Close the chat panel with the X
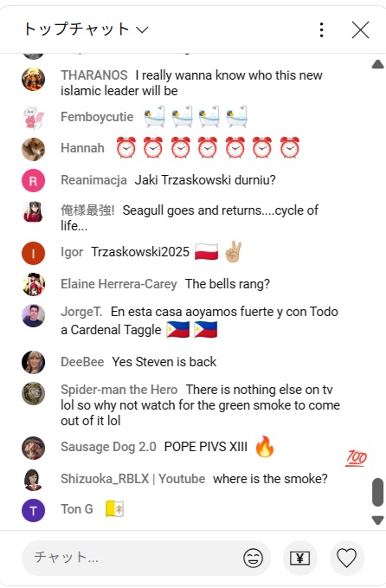386x588 pixels. (361, 29)
